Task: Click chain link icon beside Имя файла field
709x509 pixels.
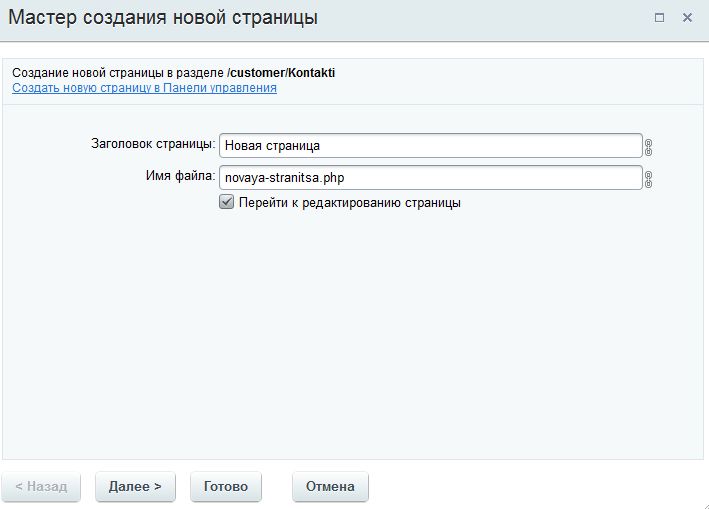Action: click(648, 179)
